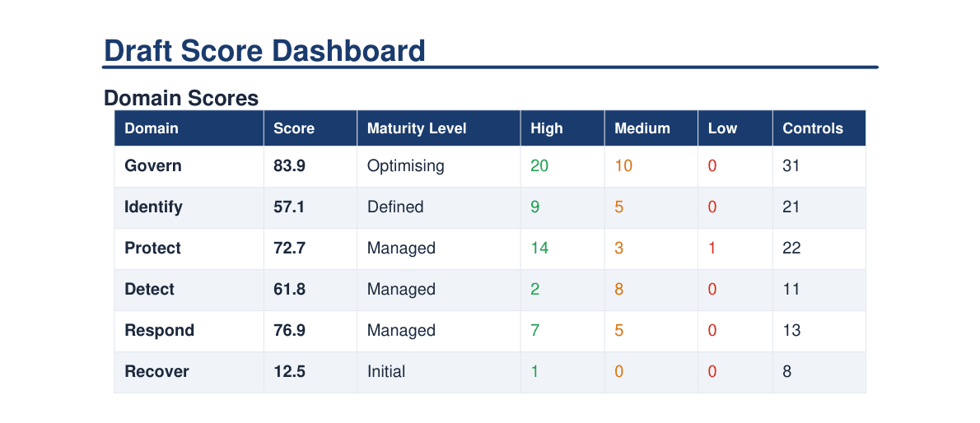Click Managed in the Respond row
The width and height of the screenshot is (980, 423).
[x=401, y=331]
